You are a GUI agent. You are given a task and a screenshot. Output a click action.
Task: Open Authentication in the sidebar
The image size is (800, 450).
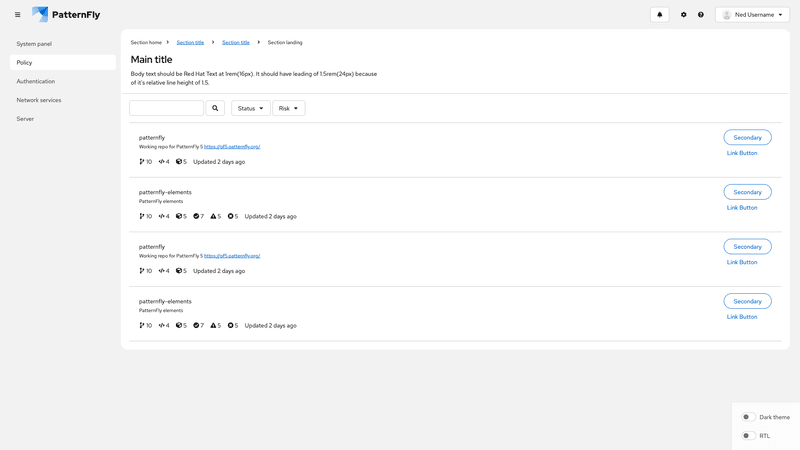[x=63, y=82]
